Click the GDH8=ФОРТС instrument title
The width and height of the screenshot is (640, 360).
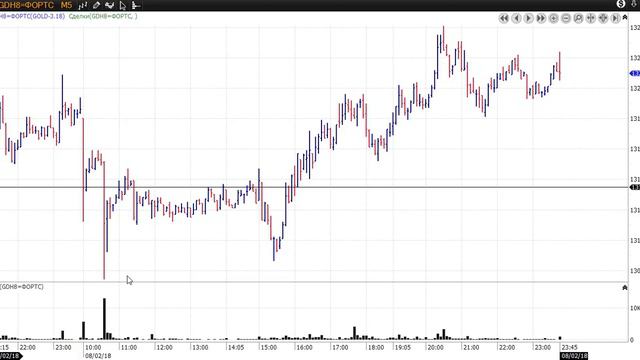(x=27, y=5)
